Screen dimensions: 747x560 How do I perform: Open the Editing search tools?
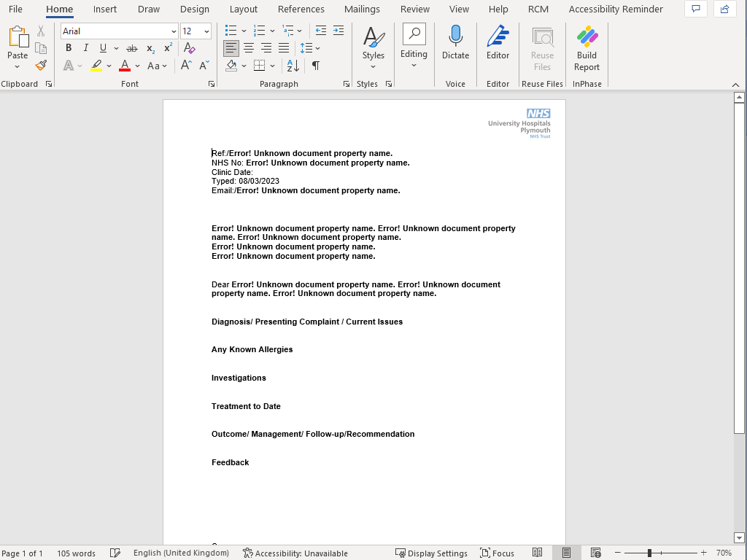point(414,46)
